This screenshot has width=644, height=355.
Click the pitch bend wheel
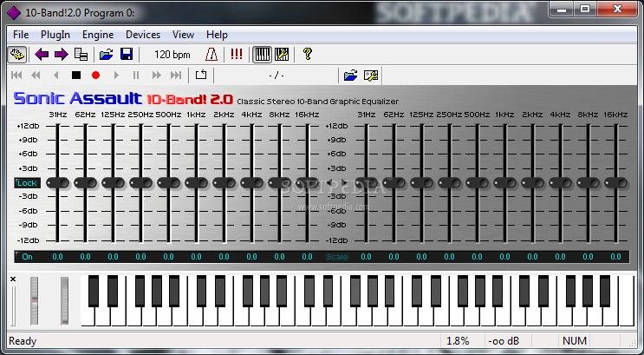click(x=34, y=301)
